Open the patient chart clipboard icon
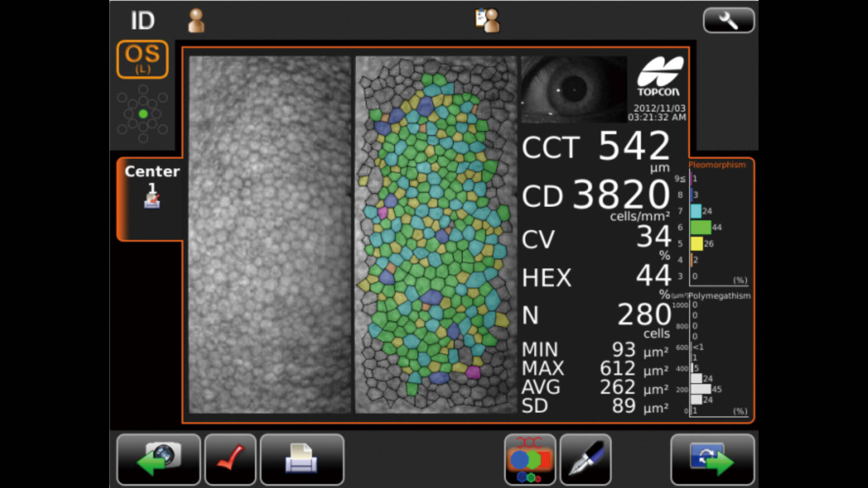Viewport: 868px width, 488px height. (487, 21)
